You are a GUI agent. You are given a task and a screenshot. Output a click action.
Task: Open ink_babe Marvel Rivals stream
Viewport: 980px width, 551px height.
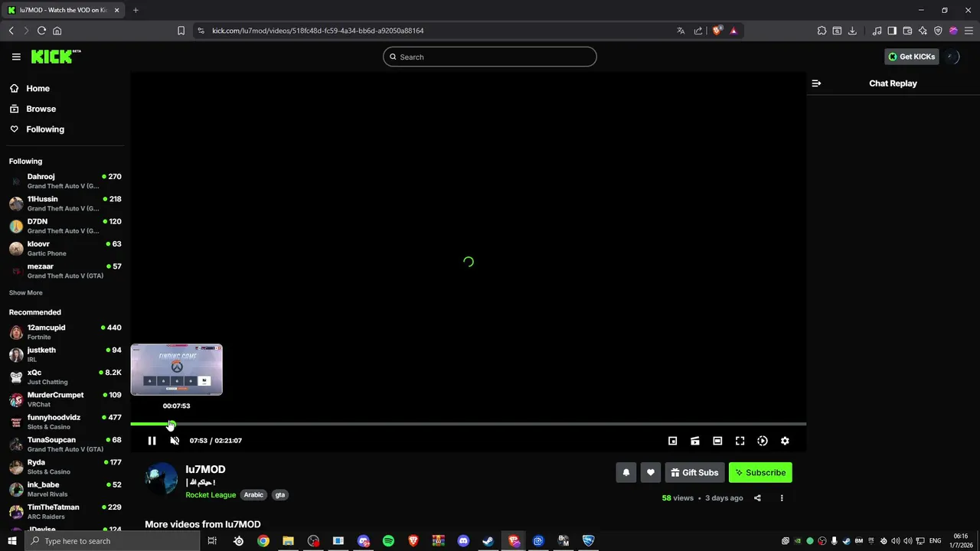pos(64,489)
